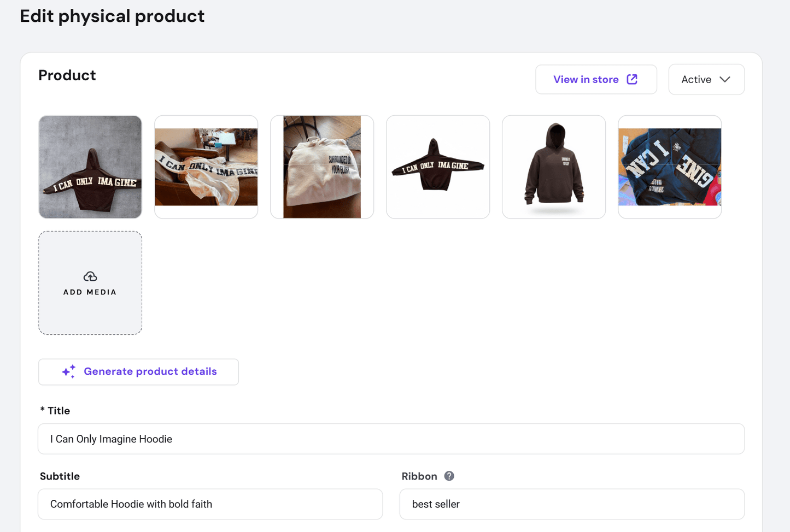Expand the Active status dropdown

[x=706, y=79]
